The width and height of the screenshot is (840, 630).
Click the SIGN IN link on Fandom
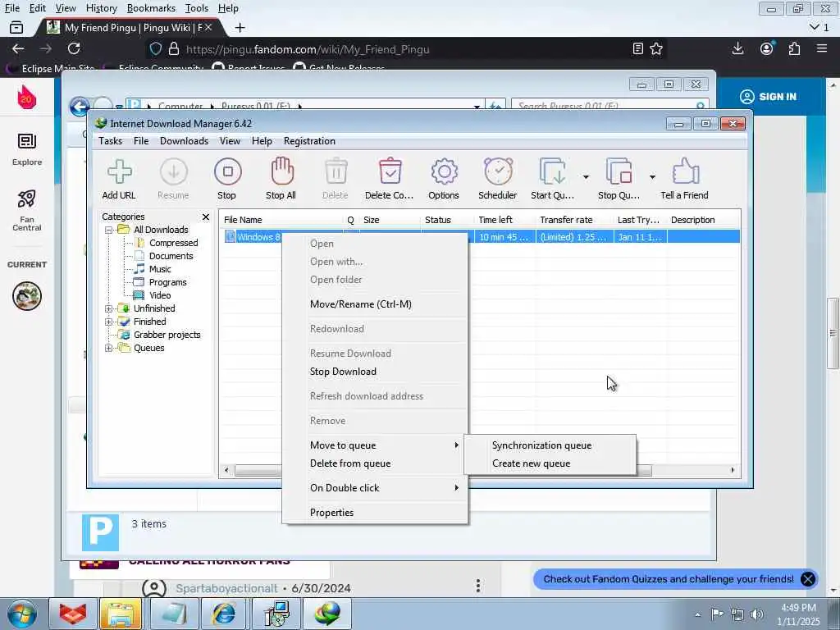pyautogui.click(x=768, y=97)
